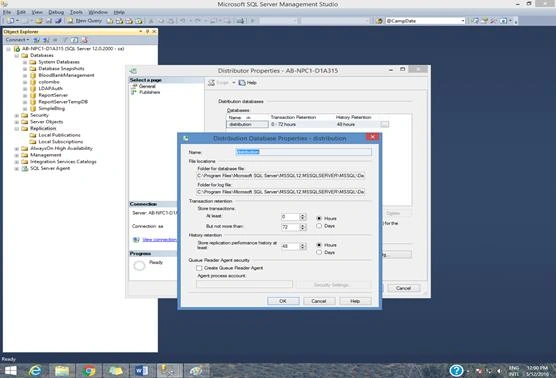Click the red-marked icon in Object Explorer toolbar
Image resolution: width=556 pixels, height=378 pixels.
click(x=84, y=40)
